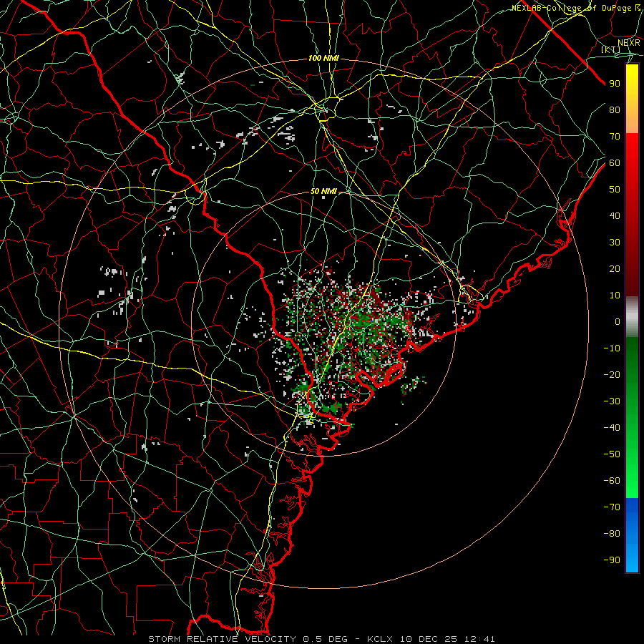Click the yellow top segment of color bar
The image size is (644, 644).
click(x=632, y=99)
